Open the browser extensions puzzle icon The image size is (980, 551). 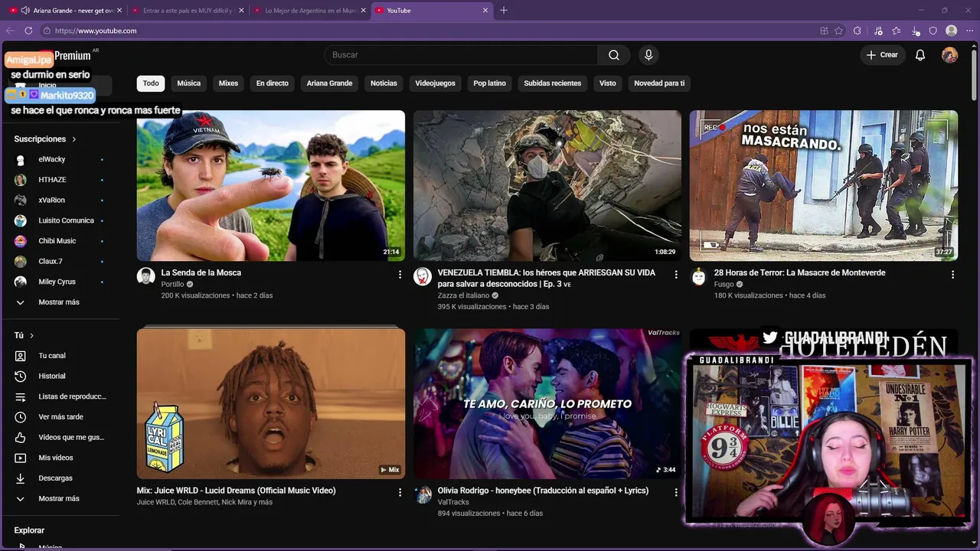click(x=857, y=31)
